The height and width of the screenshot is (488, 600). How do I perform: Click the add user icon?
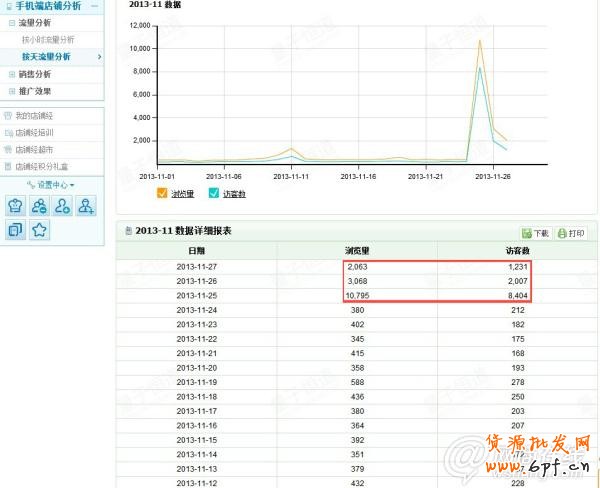[x=87, y=206]
